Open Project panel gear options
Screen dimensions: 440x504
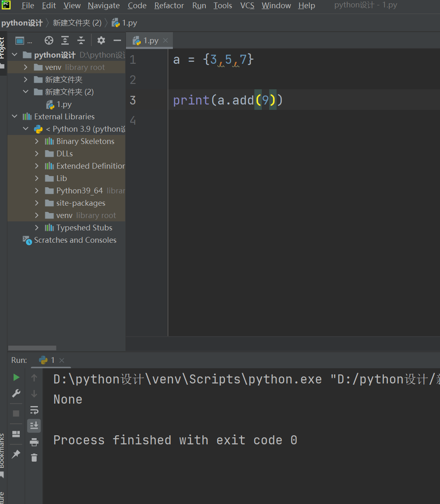pos(101,40)
